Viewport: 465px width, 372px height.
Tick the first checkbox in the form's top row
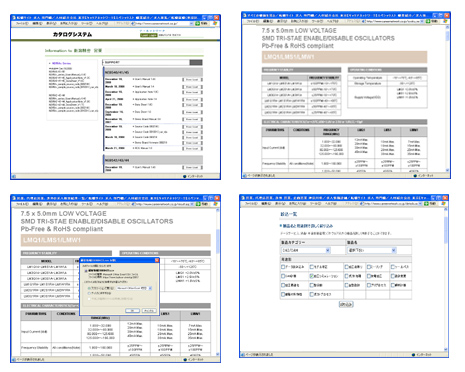pyautogui.click(x=283, y=267)
